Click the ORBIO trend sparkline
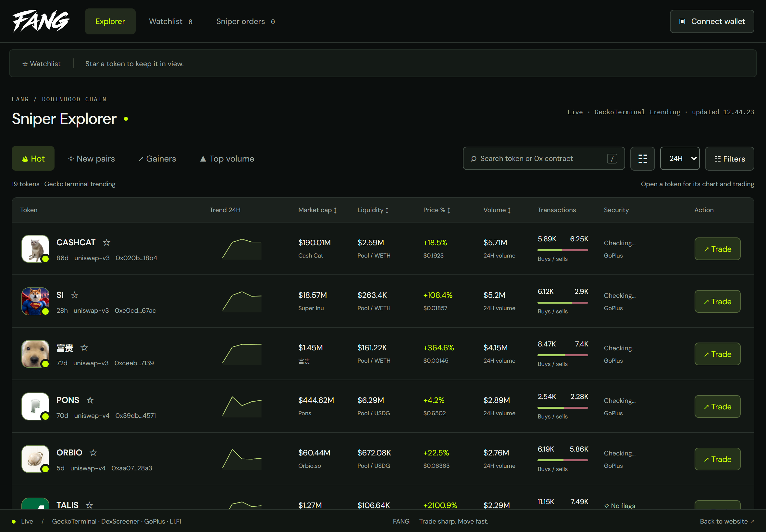The width and height of the screenshot is (766, 532). (x=242, y=459)
